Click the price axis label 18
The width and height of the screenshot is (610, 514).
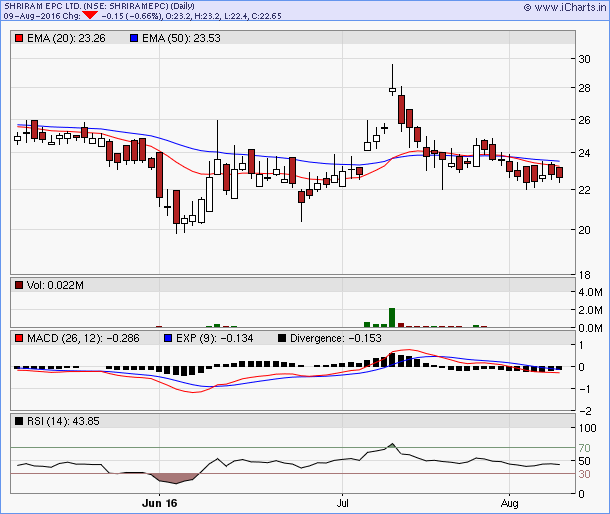point(584,275)
